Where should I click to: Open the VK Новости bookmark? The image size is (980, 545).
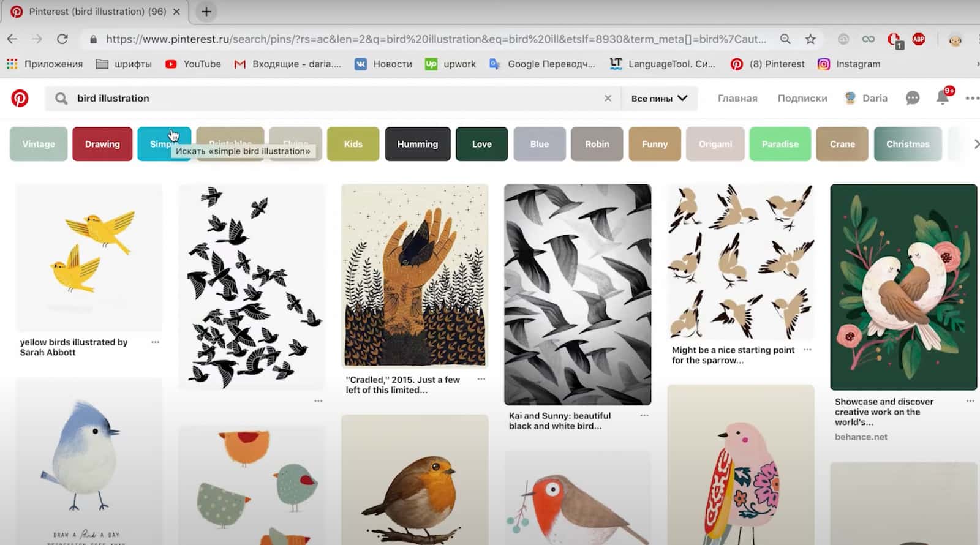[383, 64]
